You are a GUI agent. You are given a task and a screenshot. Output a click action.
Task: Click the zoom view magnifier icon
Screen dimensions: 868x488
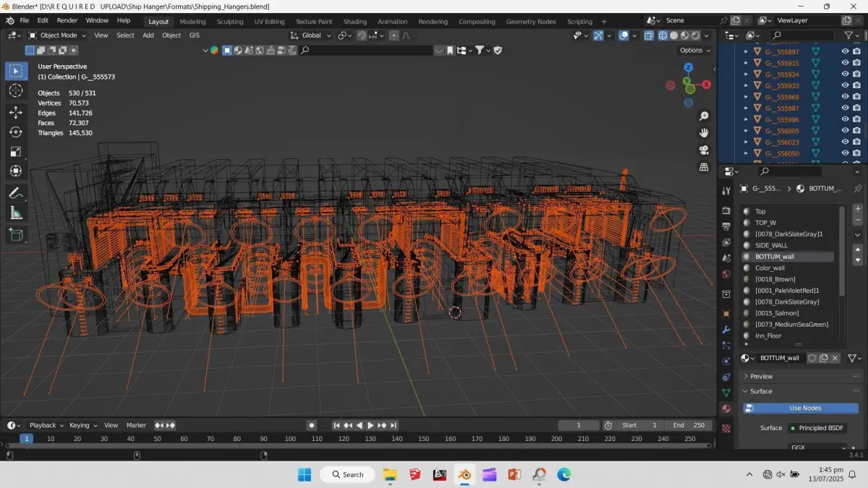(x=704, y=116)
